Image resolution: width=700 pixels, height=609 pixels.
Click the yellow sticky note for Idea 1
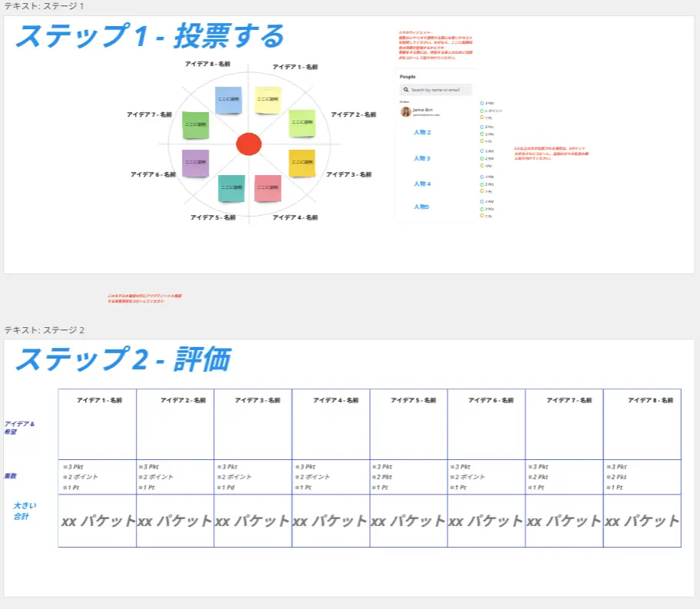pyautogui.click(x=267, y=100)
